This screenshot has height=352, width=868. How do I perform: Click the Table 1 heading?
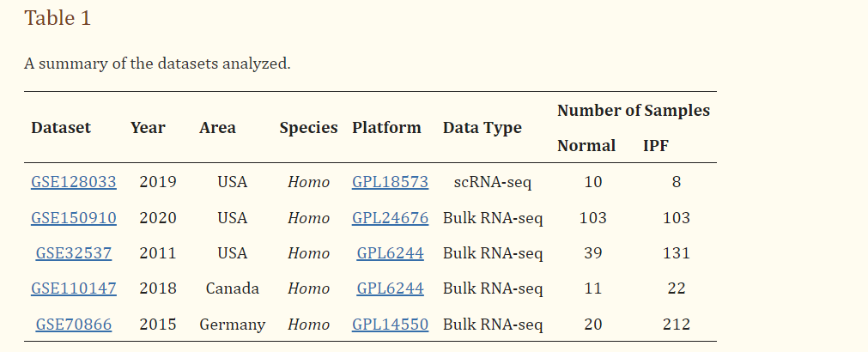58,18
